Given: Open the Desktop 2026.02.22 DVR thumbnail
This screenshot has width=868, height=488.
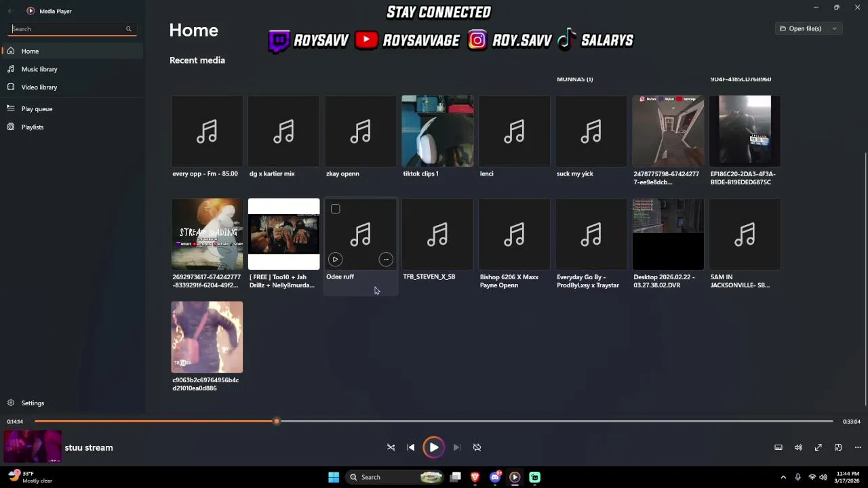Looking at the screenshot, I should tap(668, 234).
